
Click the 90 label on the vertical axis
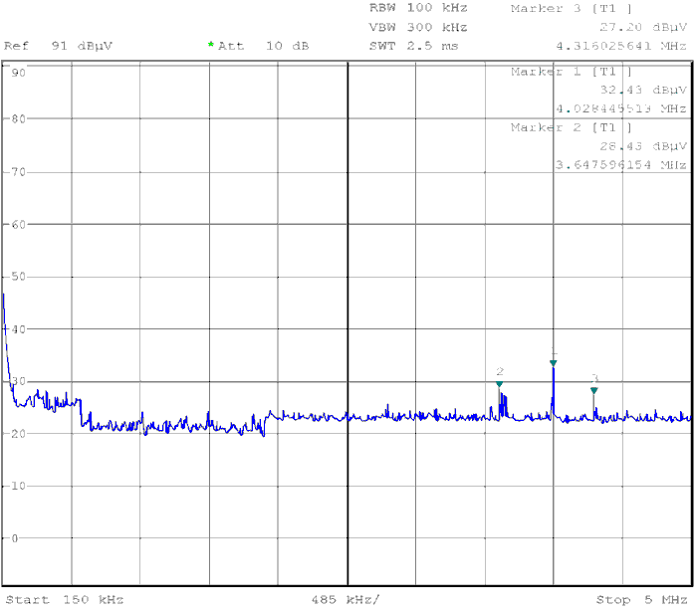pyautogui.click(x=18, y=73)
